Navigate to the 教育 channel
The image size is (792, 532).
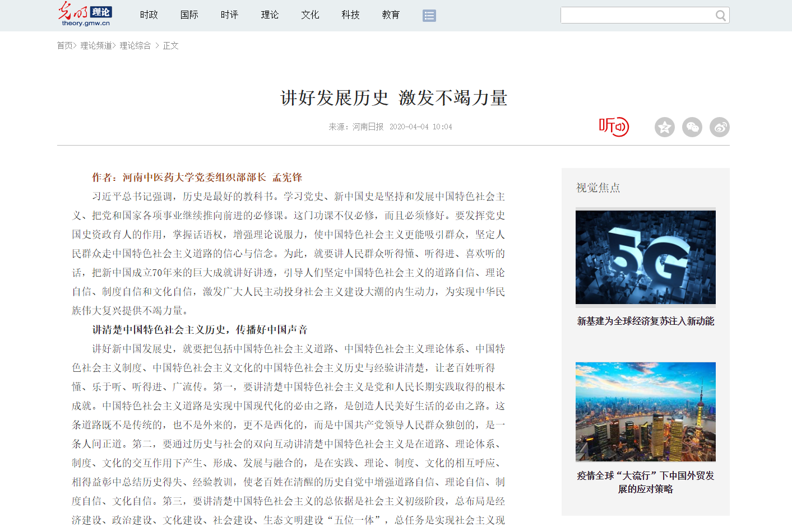click(x=391, y=15)
